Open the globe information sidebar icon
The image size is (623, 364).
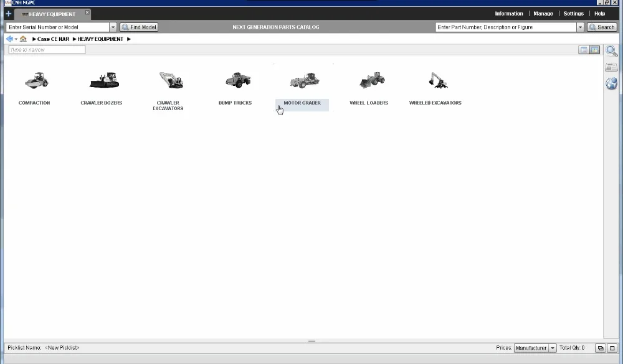(612, 83)
